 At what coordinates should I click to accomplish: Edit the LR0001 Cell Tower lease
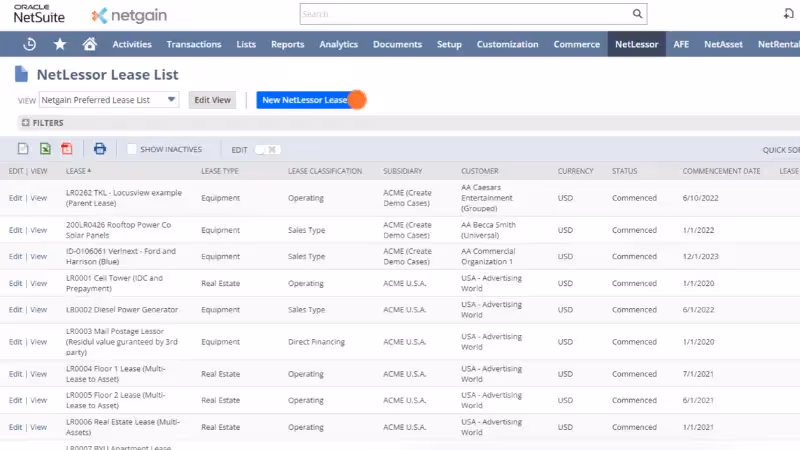click(x=15, y=283)
